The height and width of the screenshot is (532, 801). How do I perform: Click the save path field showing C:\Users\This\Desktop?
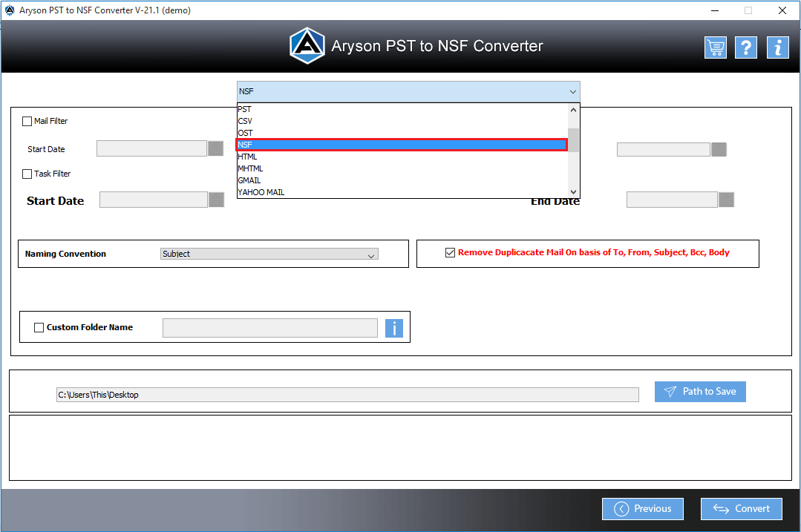point(347,395)
